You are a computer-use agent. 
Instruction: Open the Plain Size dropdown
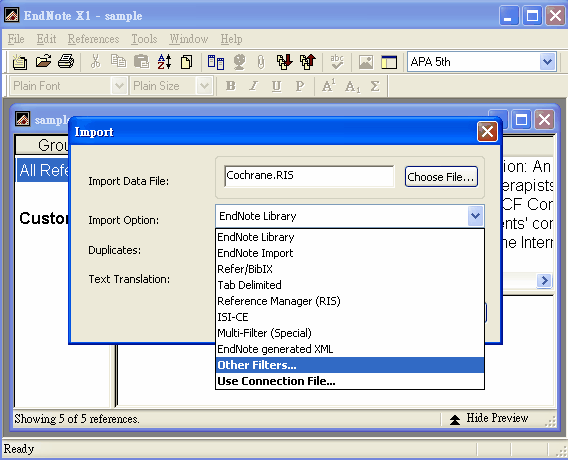(204, 86)
